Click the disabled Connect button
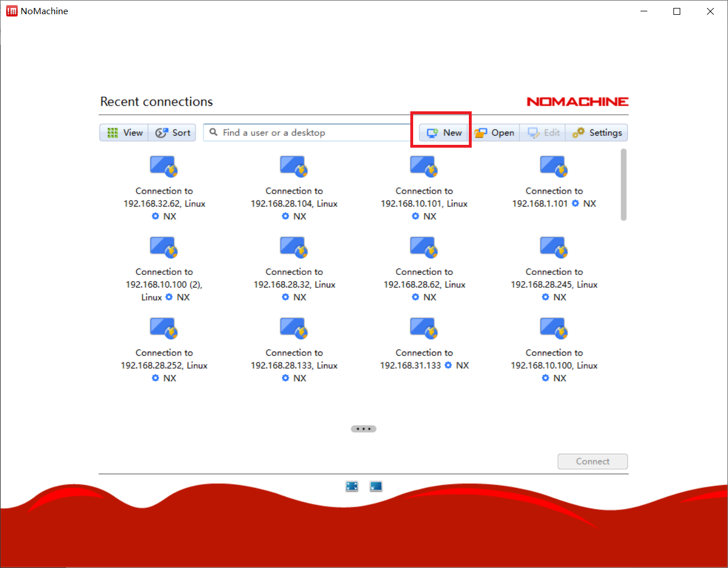Screen dimensions: 728x568 click(x=593, y=461)
